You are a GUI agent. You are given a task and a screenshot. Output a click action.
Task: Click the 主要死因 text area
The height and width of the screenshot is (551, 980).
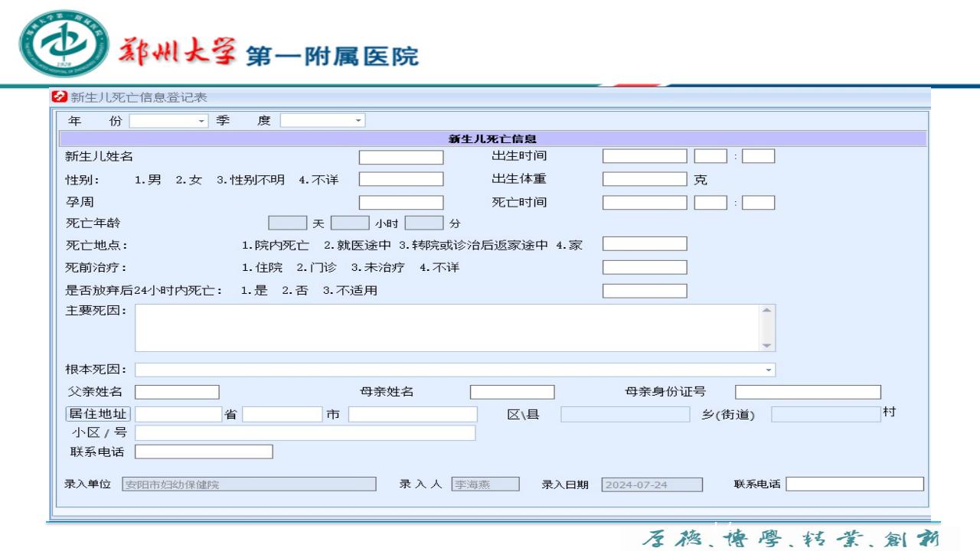click(448, 328)
